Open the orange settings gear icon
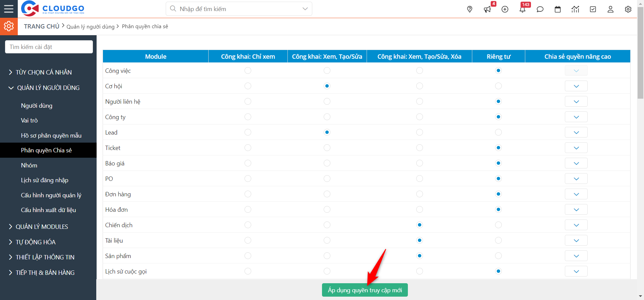The height and width of the screenshot is (300, 644). pos(9,26)
